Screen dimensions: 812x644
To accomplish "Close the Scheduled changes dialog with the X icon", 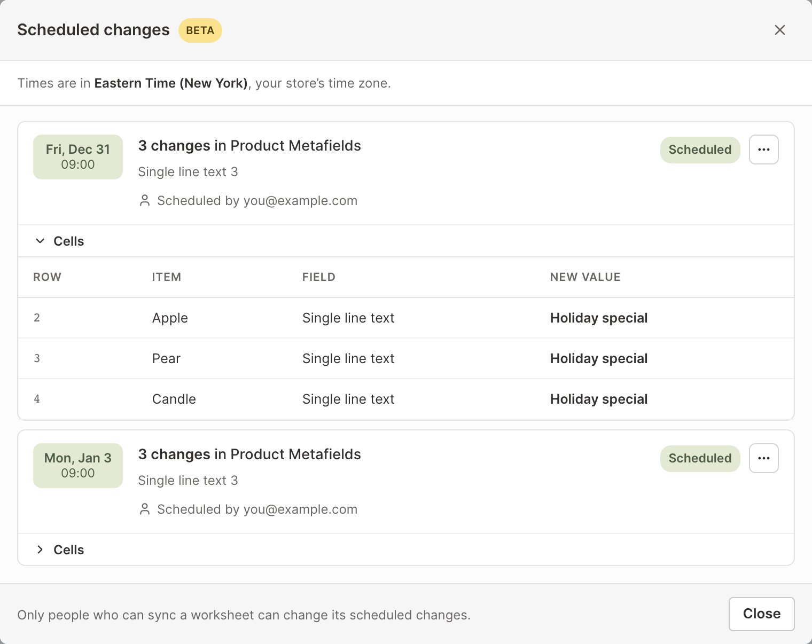I will pos(780,30).
